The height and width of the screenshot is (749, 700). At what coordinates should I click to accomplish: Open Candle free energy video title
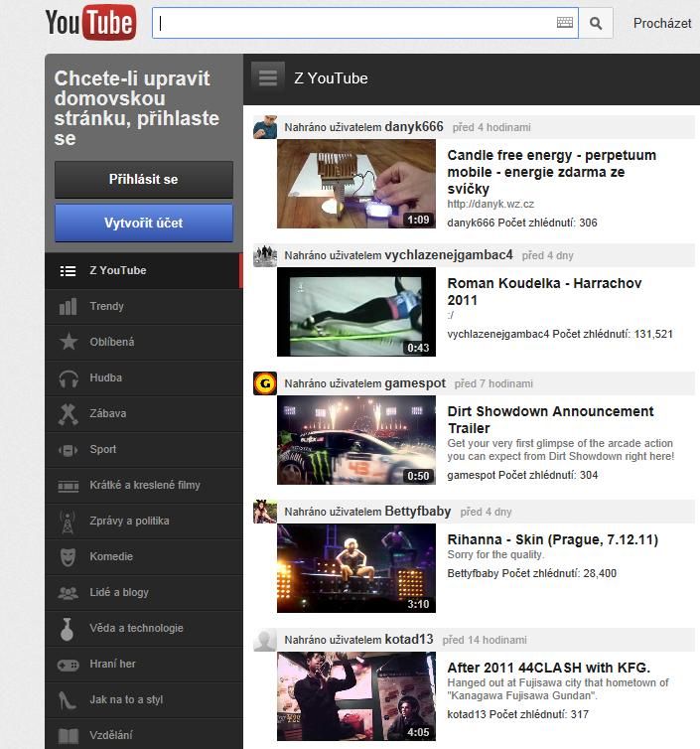tap(551, 172)
